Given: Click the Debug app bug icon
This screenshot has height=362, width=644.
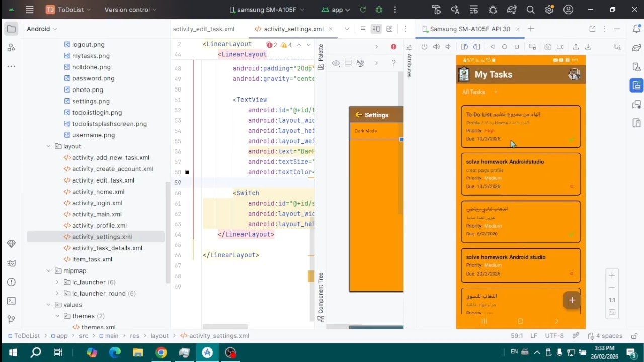Looking at the screenshot, I should (x=379, y=10).
